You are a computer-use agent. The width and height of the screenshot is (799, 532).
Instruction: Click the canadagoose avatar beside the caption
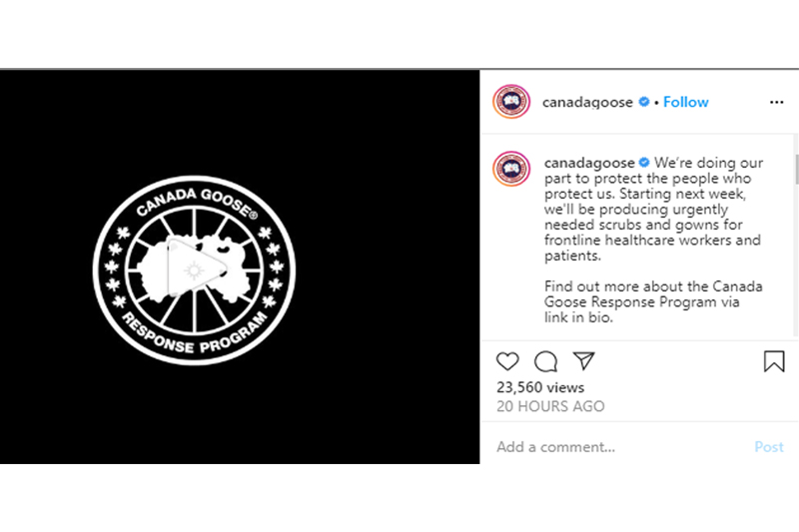tap(511, 169)
